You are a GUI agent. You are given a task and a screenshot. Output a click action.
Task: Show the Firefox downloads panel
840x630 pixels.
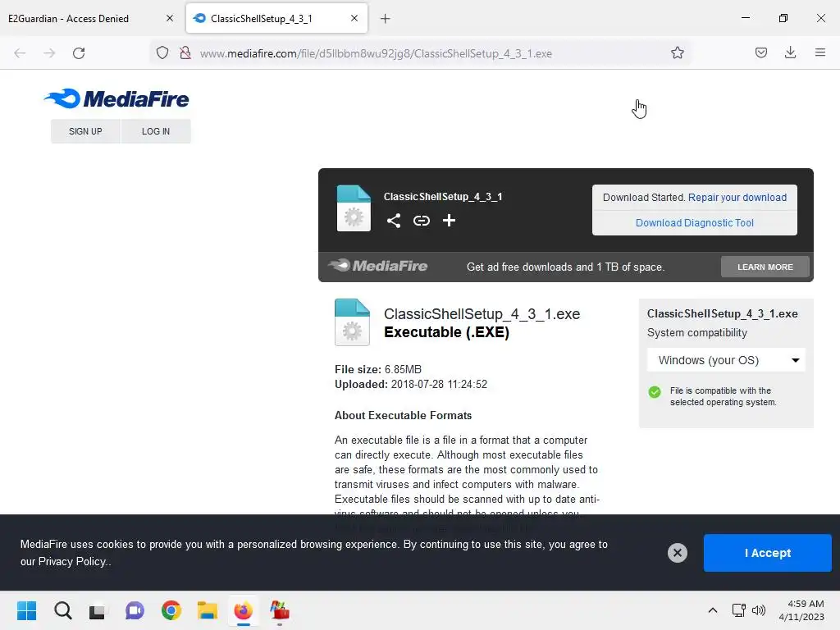click(x=790, y=53)
